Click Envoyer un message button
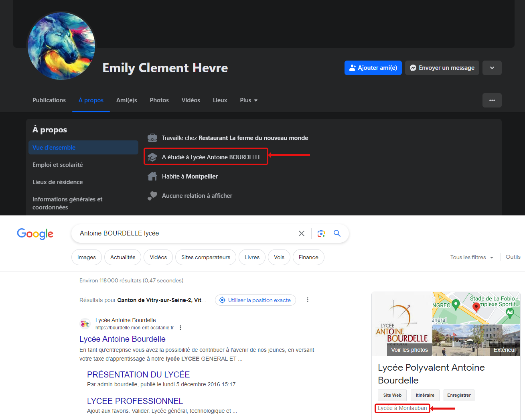The image size is (525, 420). pos(442,68)
